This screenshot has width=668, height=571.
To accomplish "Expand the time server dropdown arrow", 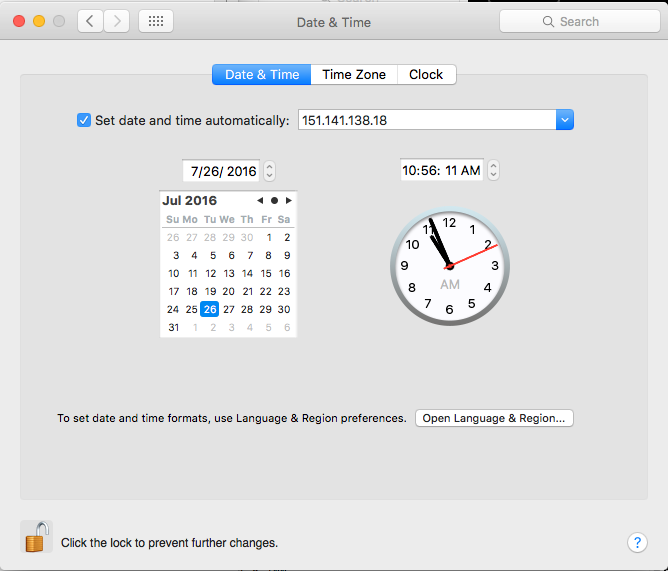I will pyautogui.click(x=565, y=120).
